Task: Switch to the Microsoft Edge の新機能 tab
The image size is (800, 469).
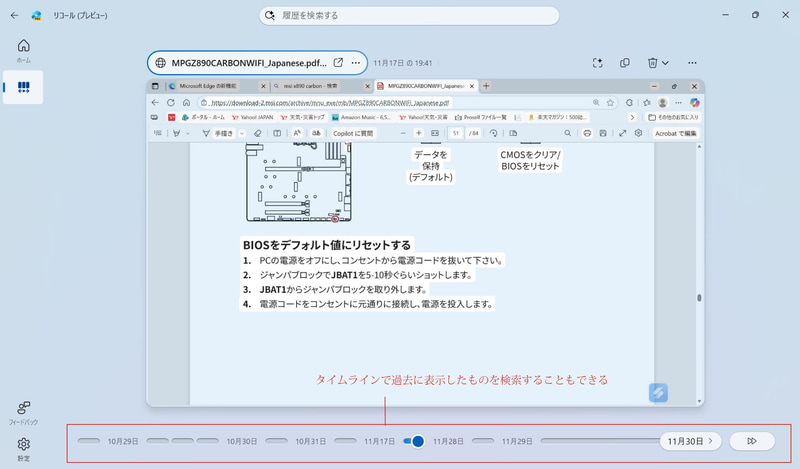Action: point(218,86)
